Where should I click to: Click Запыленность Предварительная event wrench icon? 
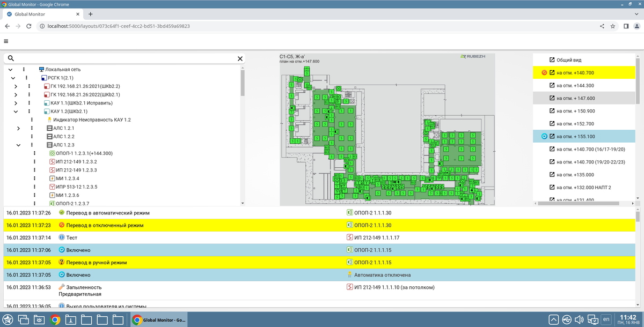tap(61, 287)
